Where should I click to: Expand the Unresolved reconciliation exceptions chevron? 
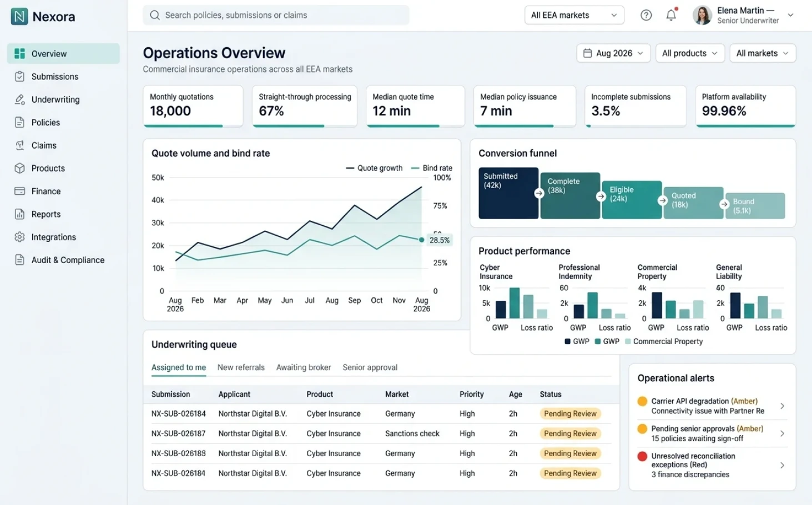(x=782, y=466)
